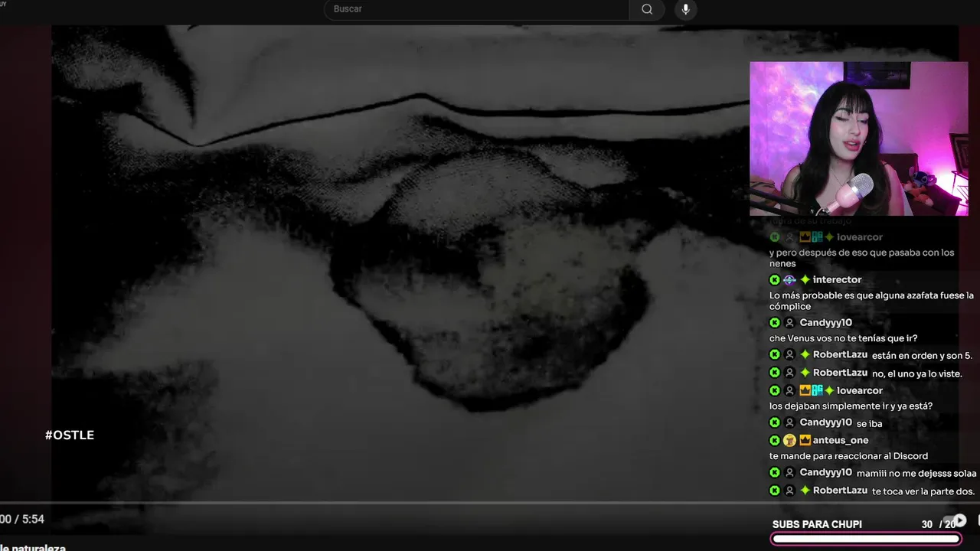Click Candyyy10 above 'che Venus vos'
The height and width of the screenshot is (551, 980).
coord(826,322)
